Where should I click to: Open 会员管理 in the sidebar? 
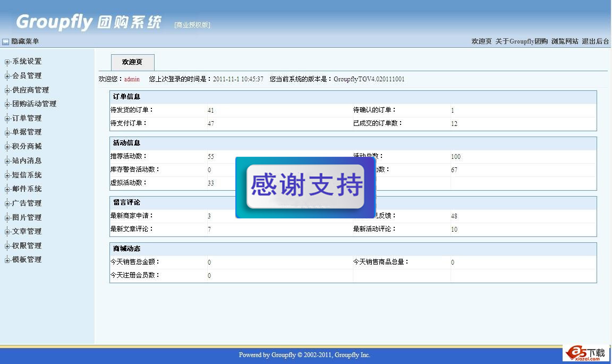(x=27, y=75)
